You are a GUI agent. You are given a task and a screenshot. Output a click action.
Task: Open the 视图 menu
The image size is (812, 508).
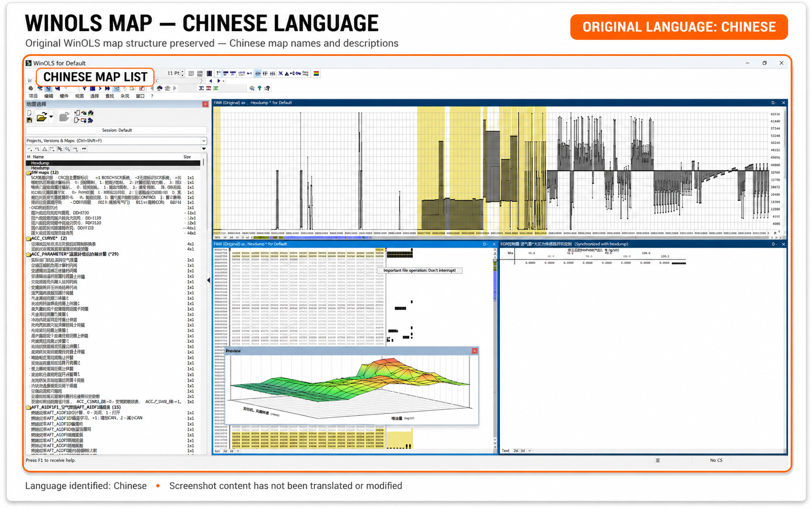click(79, 96)
